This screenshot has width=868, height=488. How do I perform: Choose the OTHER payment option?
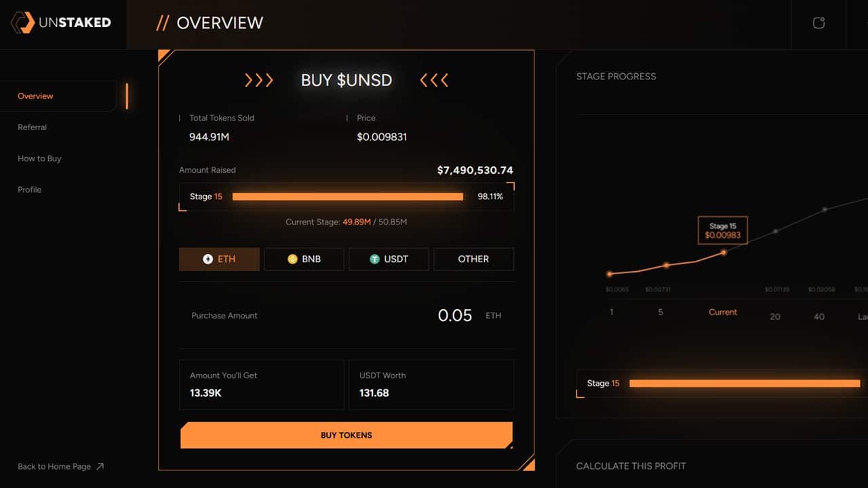tap(473, 259)
